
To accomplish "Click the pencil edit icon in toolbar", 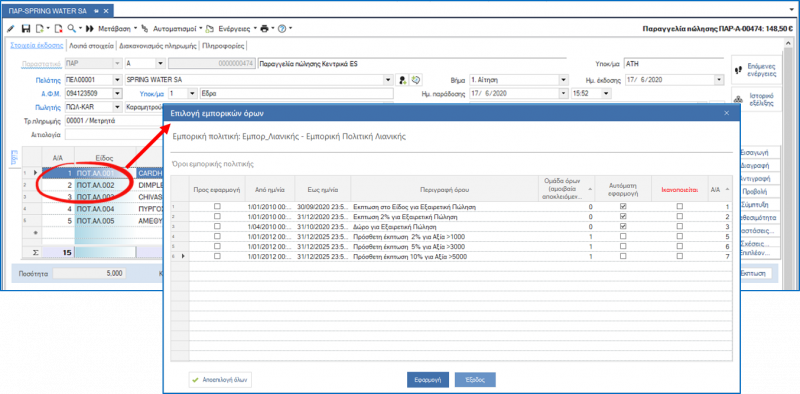I will [12, 29].
